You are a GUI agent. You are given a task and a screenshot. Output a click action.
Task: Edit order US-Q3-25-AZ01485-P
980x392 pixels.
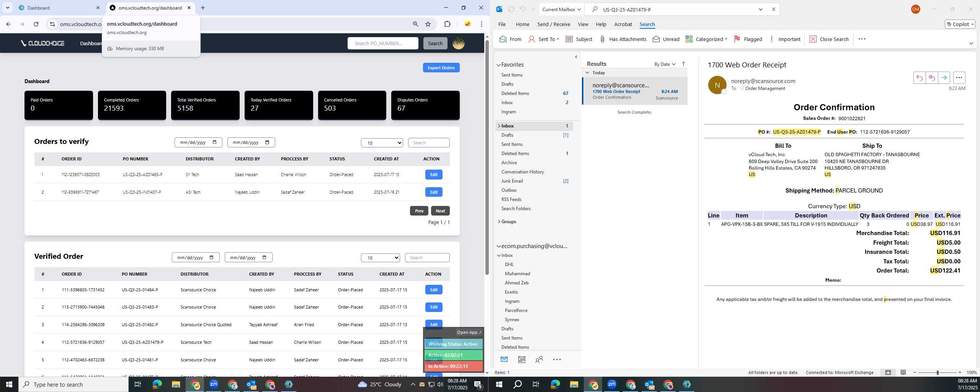[434, 175]
